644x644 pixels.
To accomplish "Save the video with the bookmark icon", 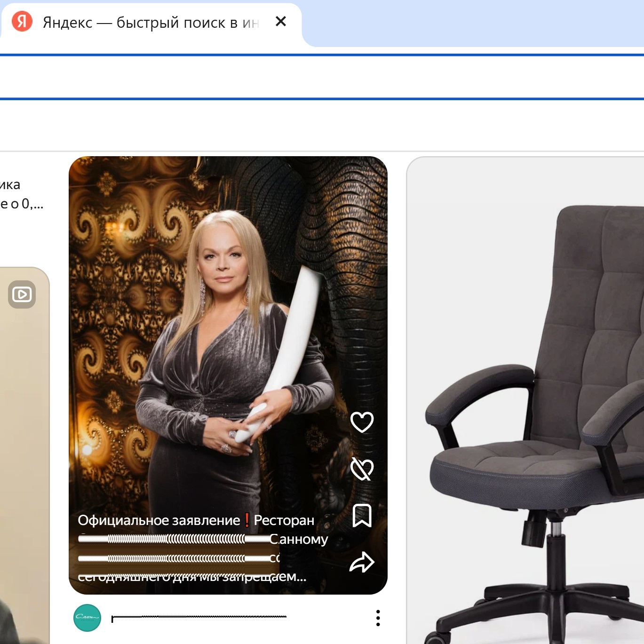I will click(362, 516).
